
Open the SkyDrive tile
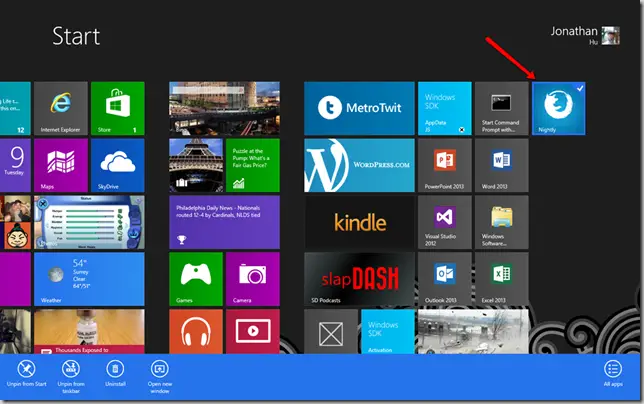point(117,165)
